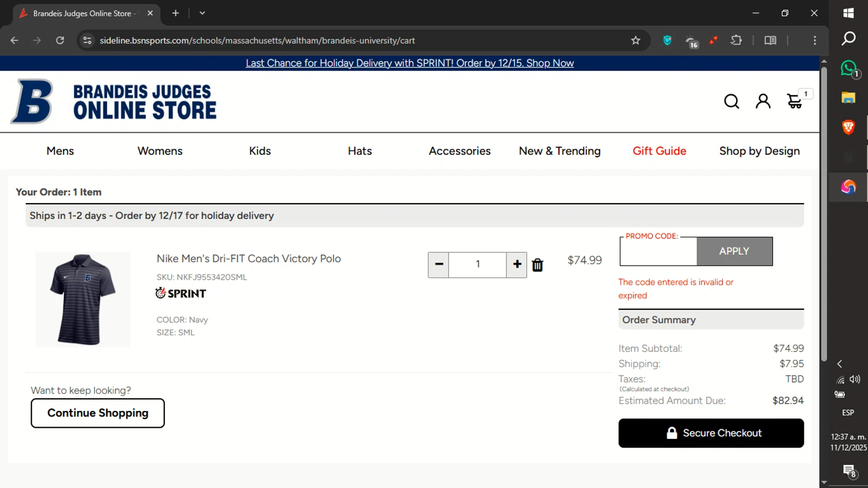
Task: Click Continue Shopping button
Action: 98,413
